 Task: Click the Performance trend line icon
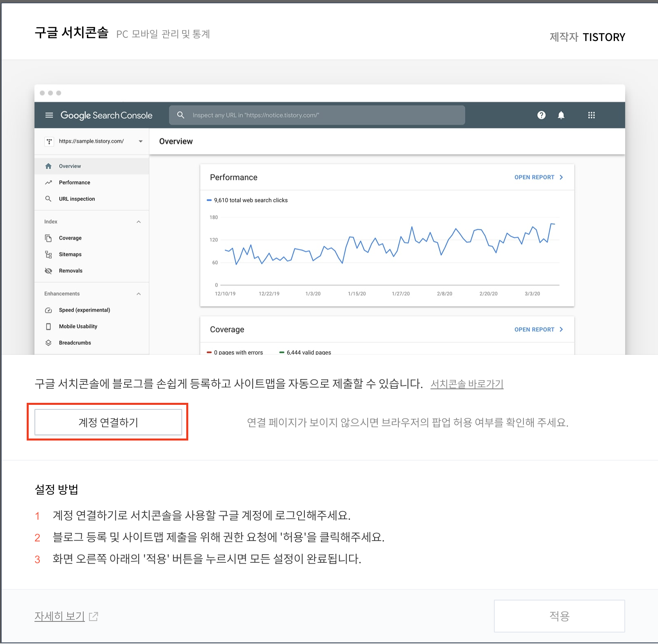[x=48, y=183]
